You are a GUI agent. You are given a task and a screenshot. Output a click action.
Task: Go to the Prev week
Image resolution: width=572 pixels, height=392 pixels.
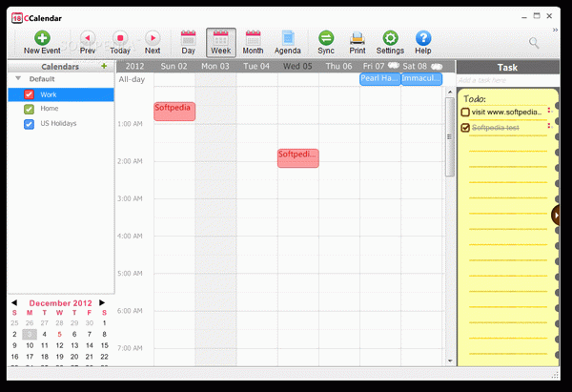tap(88, 43)
